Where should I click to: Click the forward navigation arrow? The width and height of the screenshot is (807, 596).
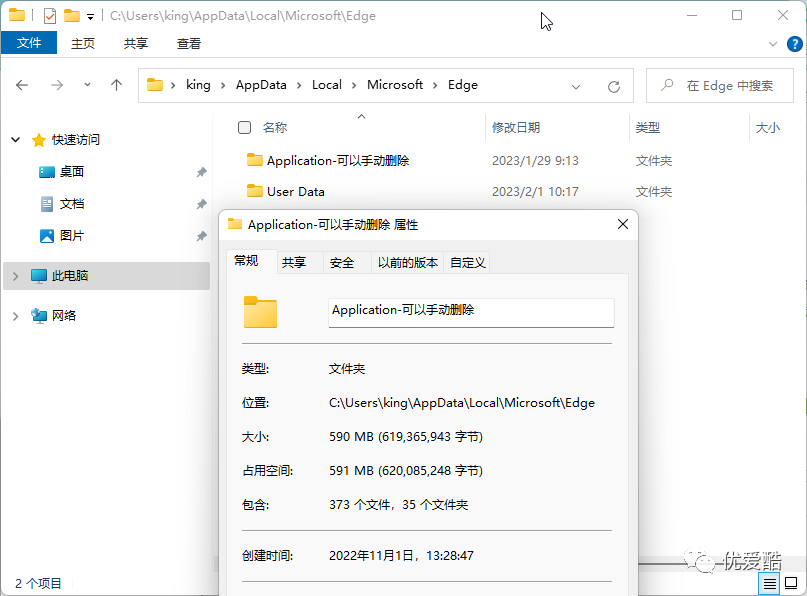point(57,85)
